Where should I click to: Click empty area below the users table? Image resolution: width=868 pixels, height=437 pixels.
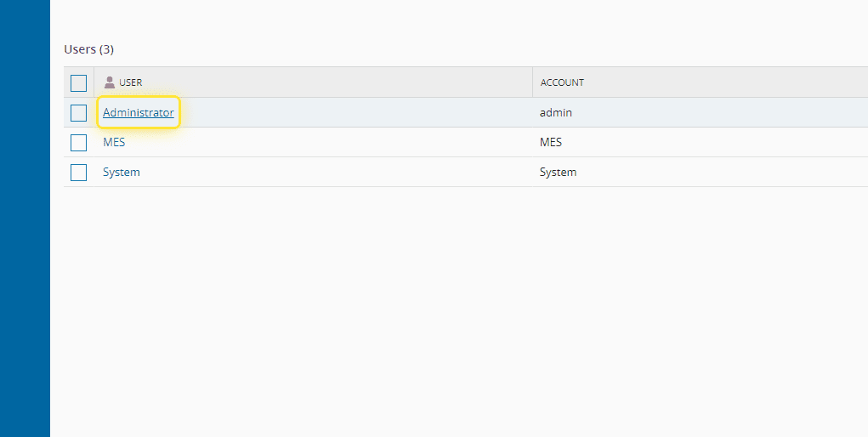459,306
